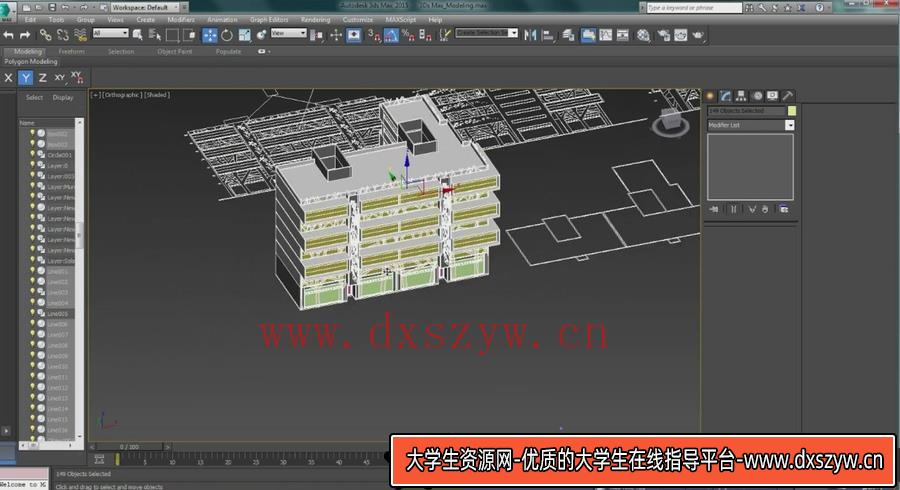Open scene explorer Display menu
Image resolution: width=900 pixels, height=490 pixels.
(x=63, y=98)
